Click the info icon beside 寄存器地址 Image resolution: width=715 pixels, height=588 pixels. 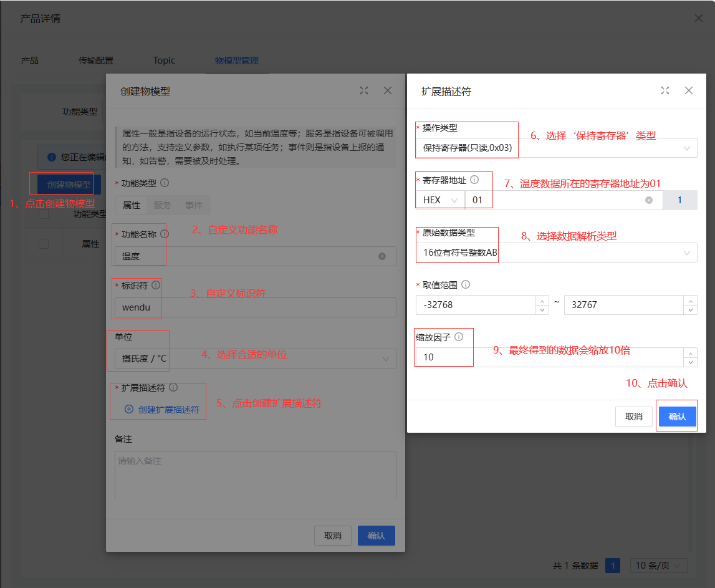(474, 180)
